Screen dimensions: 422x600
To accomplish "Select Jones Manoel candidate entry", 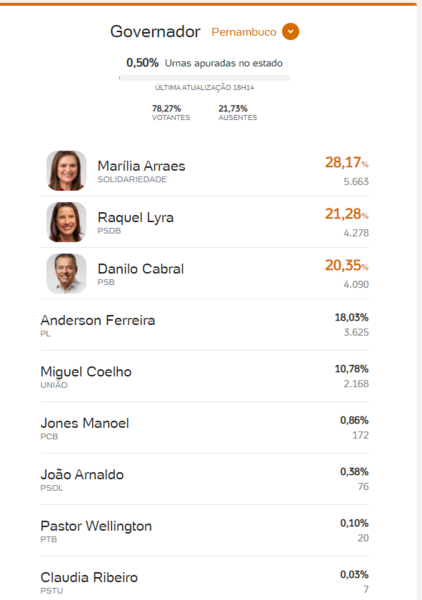I will coord(205,427).
